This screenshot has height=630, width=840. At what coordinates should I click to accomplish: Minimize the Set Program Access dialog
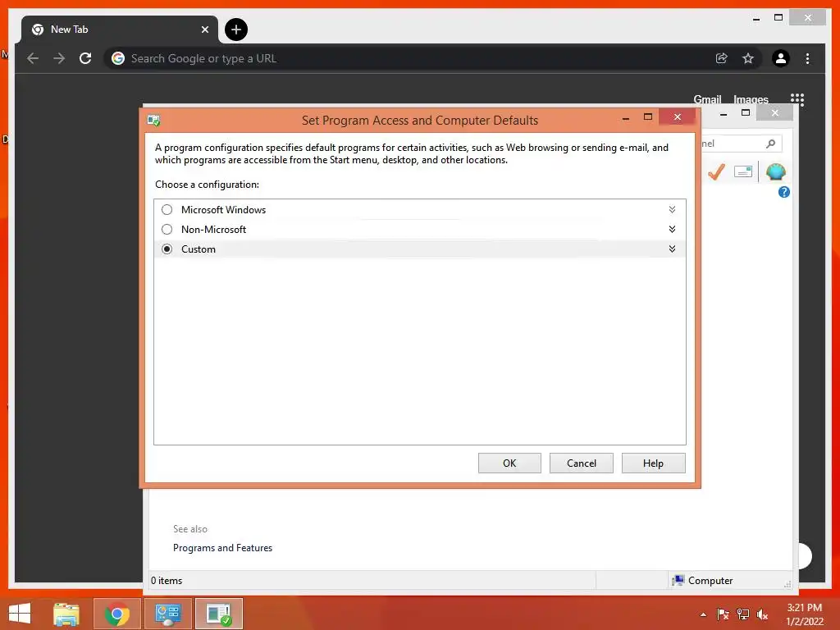pos(626,117)
